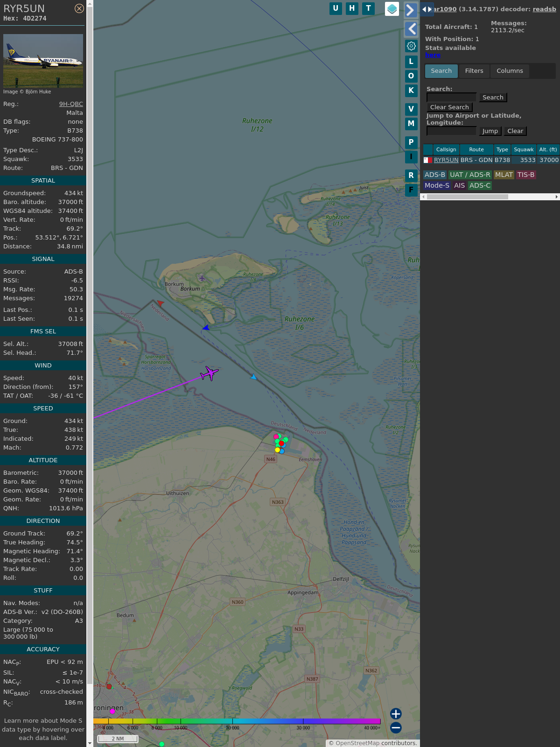Viewport: 560px width, 747px height.
Task: Toggle the L map button
Action: [411, 62]
